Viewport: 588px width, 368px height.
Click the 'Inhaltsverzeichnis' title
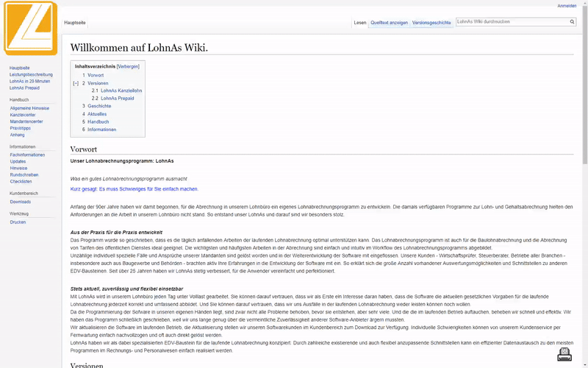(95, 66)
